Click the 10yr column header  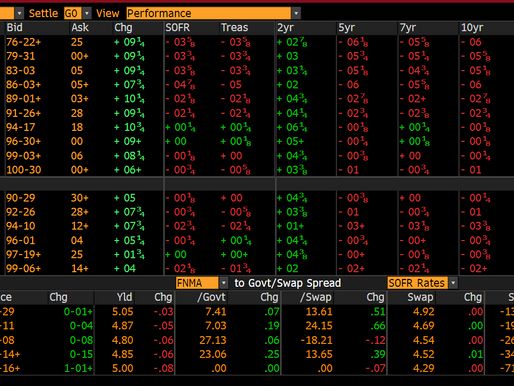click(472, 27)
